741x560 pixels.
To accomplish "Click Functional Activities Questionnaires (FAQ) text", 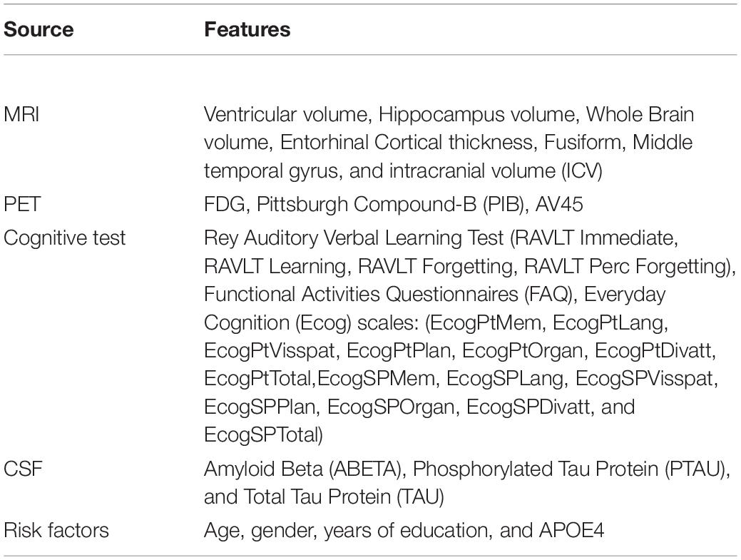I will click(x=389, y=295).
